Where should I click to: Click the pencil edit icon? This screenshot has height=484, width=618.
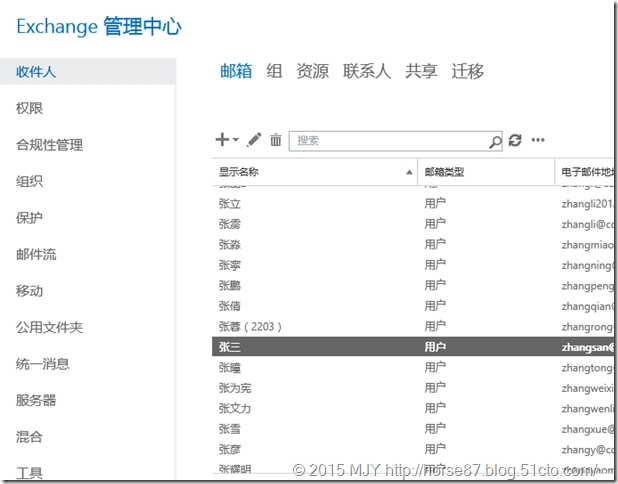pyautogui.click(x=254, y=140)
